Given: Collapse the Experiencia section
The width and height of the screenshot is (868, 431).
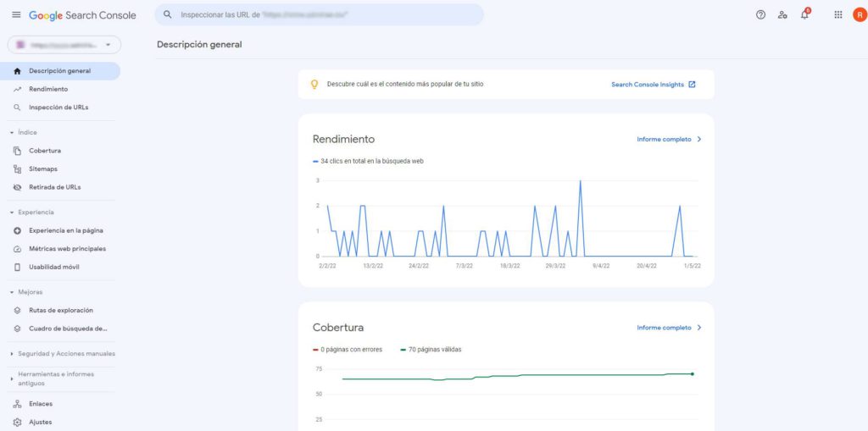Looking at the screenshot, I should pyautogui.click(x=12, y=213).
